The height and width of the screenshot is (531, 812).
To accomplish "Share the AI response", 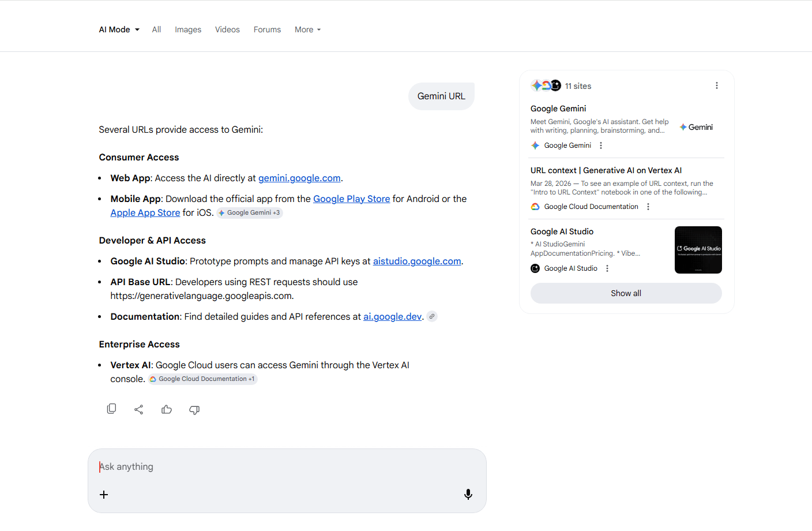I will 139,409.
